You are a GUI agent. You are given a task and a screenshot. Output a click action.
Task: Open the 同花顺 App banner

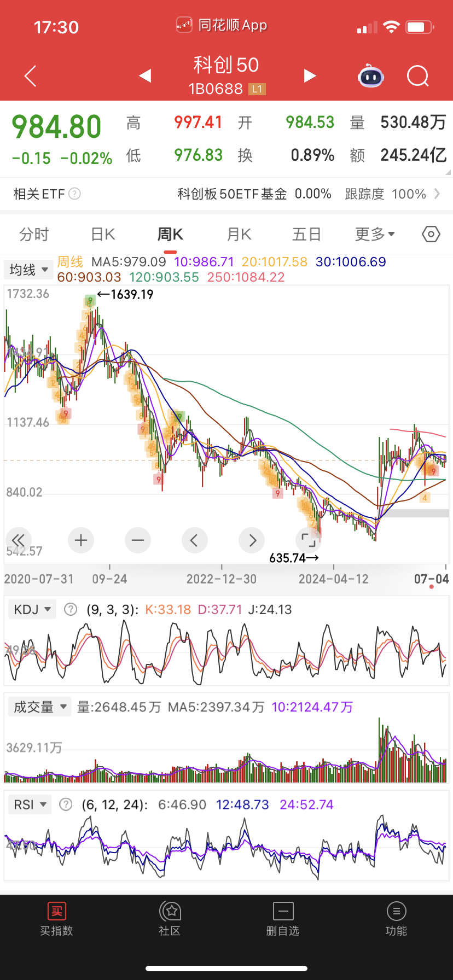click(x=222, y=25)
